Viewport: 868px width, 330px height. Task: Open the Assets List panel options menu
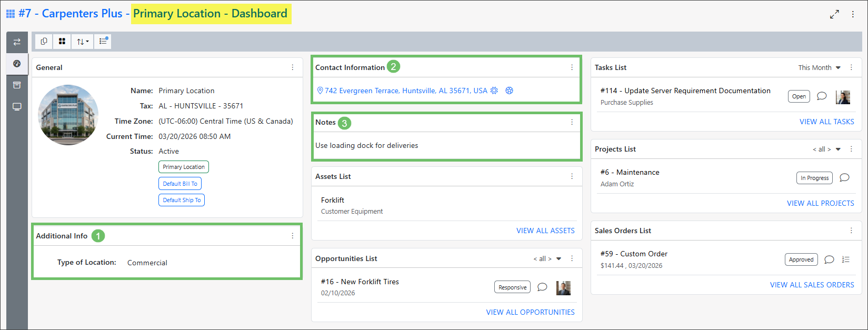click(572, 176)
